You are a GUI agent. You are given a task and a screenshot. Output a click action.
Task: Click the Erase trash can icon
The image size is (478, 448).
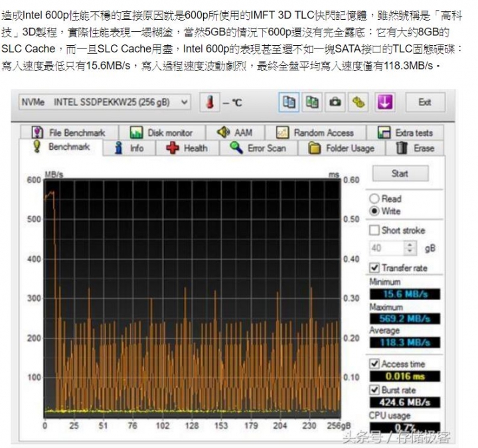point(402,148)
